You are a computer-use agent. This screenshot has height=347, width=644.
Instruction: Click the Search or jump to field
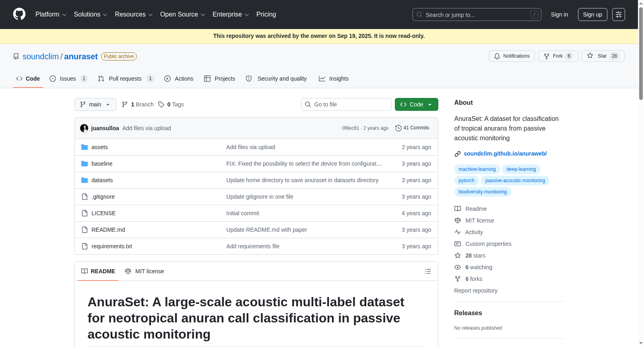click(x=477, y=15)
